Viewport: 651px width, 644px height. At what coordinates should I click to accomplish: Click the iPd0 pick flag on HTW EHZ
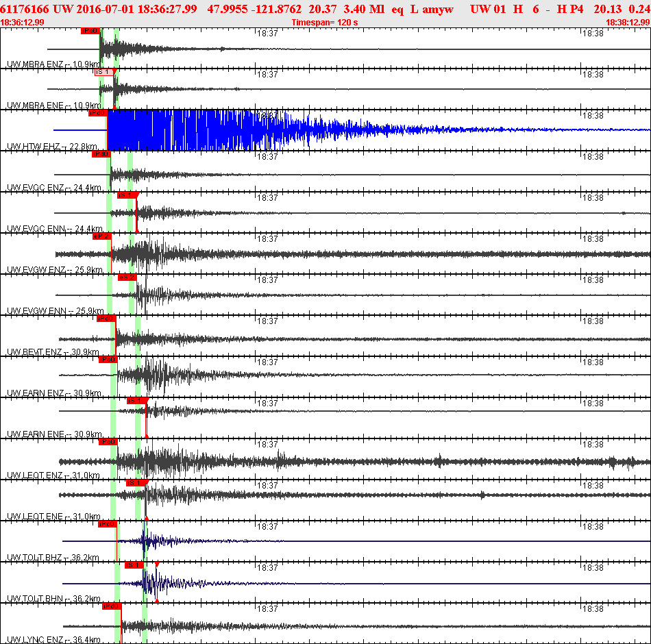[x=97, y=113]
